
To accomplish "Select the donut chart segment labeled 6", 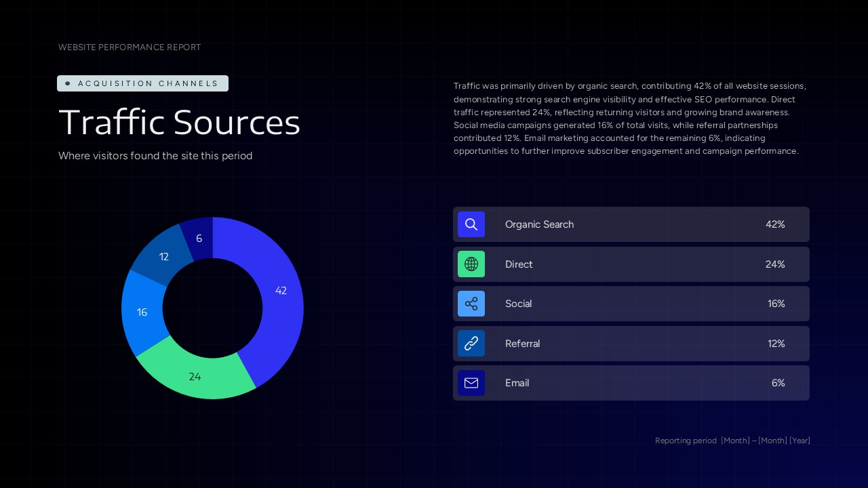I will click(199, 238).
